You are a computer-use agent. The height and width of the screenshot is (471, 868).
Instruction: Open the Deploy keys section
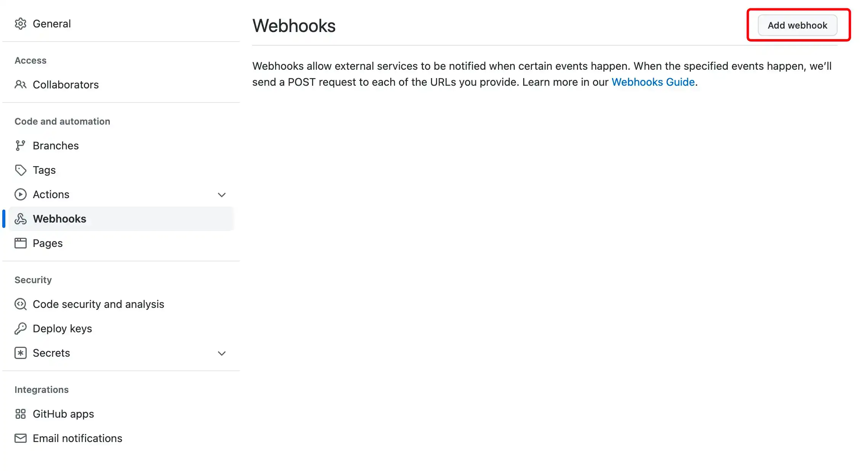[121, 328]
